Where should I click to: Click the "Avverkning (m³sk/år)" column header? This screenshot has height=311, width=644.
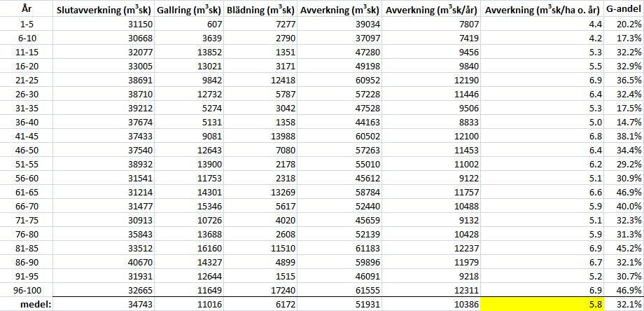(x=431, y=11)
